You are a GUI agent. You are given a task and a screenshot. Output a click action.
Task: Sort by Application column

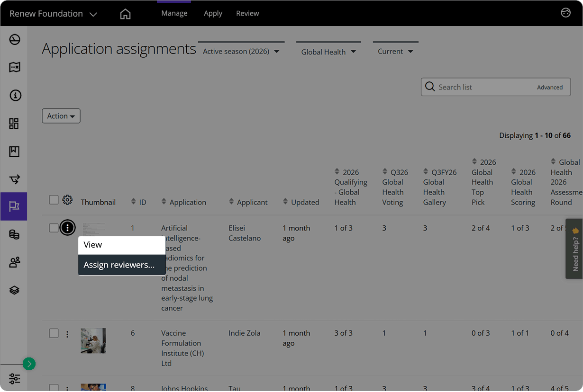pyautogui.click(x=164, y=202)
